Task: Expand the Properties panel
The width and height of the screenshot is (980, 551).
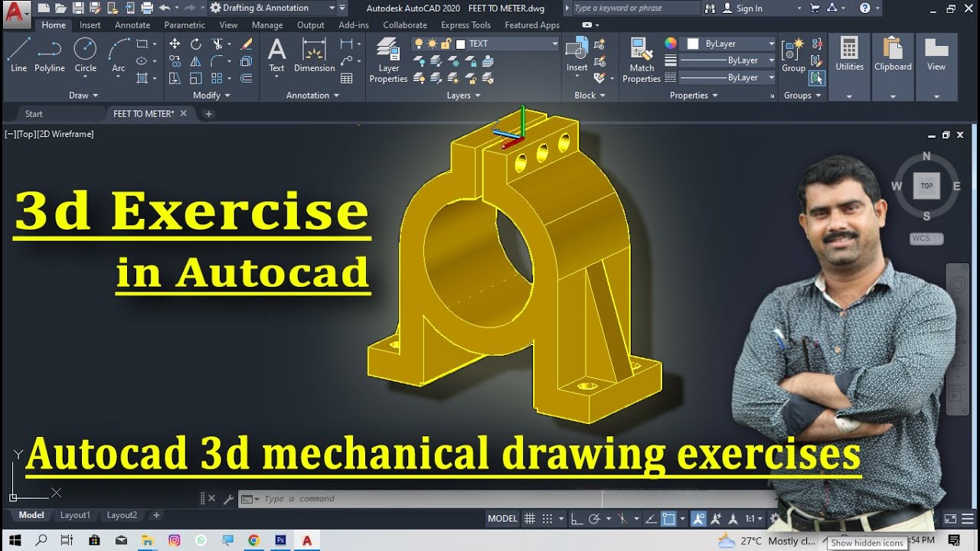Action: tap(694, 95)
